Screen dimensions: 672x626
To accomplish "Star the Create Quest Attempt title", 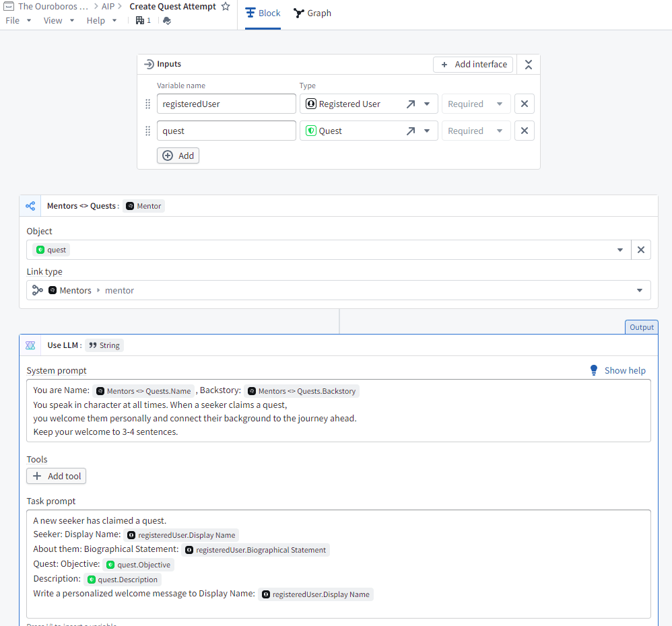I will pos(226,7).
